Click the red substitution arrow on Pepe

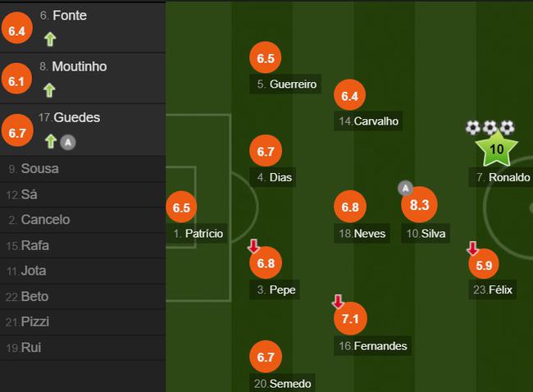click(253, 246)
